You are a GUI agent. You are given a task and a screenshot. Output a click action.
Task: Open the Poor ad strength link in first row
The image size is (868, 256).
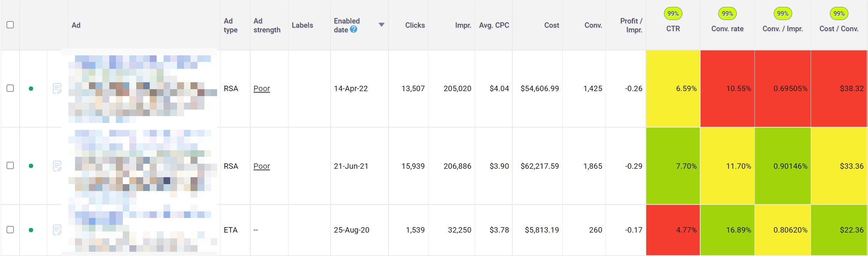[x=261, y=88]
